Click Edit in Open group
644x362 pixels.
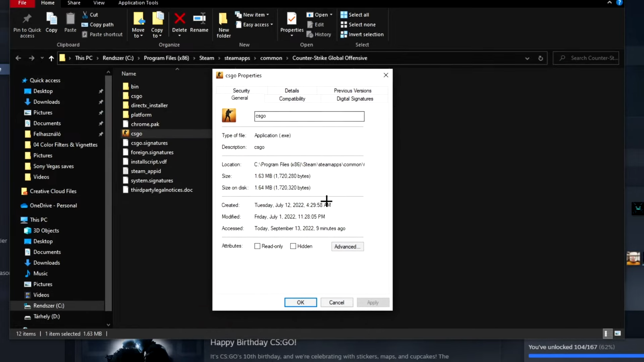pyautogui.click(x=316, y=24)
